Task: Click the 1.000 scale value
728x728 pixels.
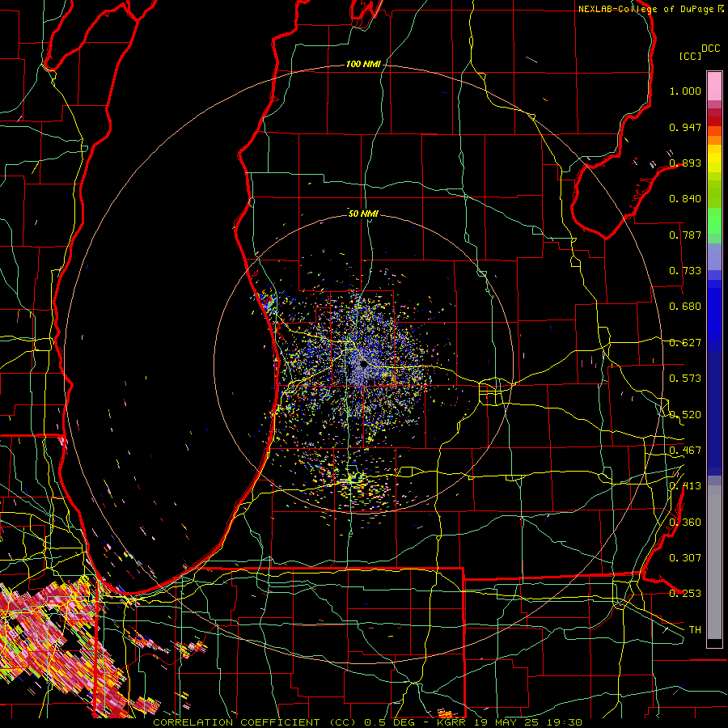Action: pos(685,91)
